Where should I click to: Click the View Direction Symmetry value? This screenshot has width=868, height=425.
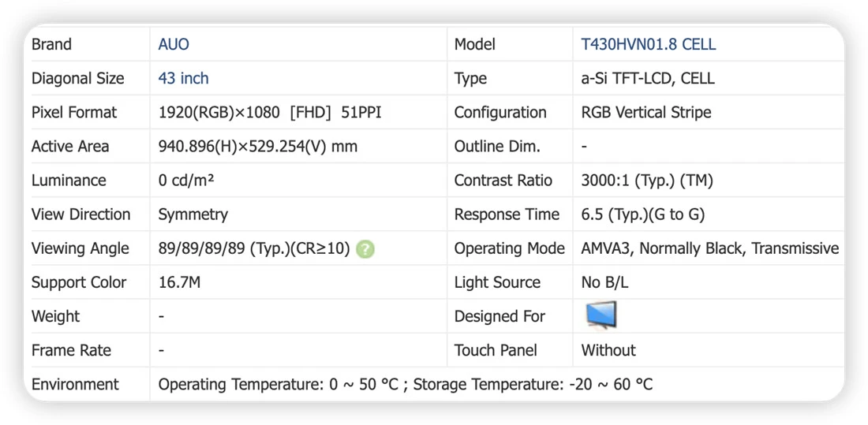(193, 214)
